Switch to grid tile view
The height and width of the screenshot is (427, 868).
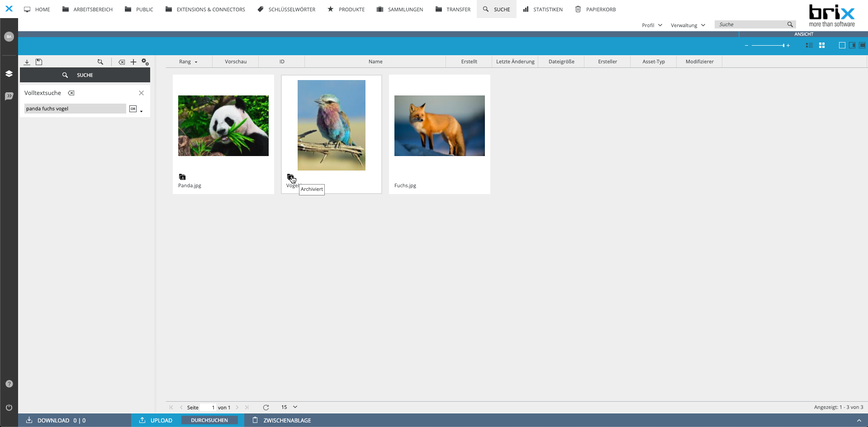click(822, 45)
